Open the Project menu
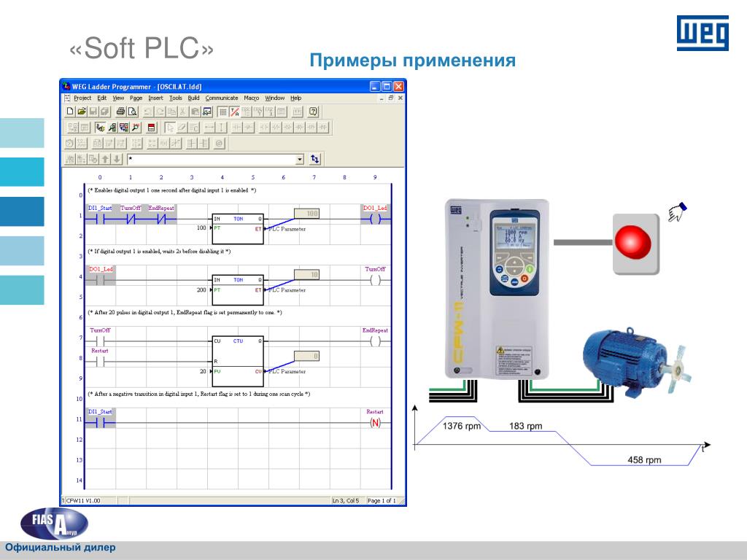This screenshot has width=747, height=560. tap(82, 98)
